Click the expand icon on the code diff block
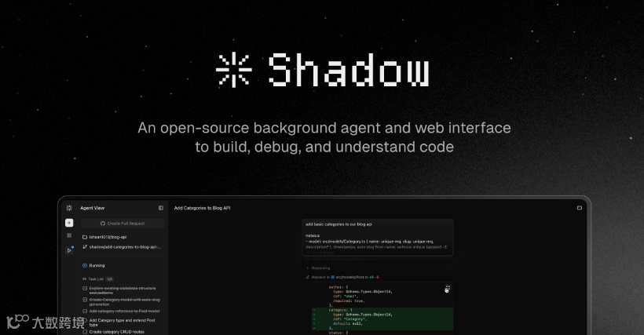The image size is (644, 335). tap(448, 287)
